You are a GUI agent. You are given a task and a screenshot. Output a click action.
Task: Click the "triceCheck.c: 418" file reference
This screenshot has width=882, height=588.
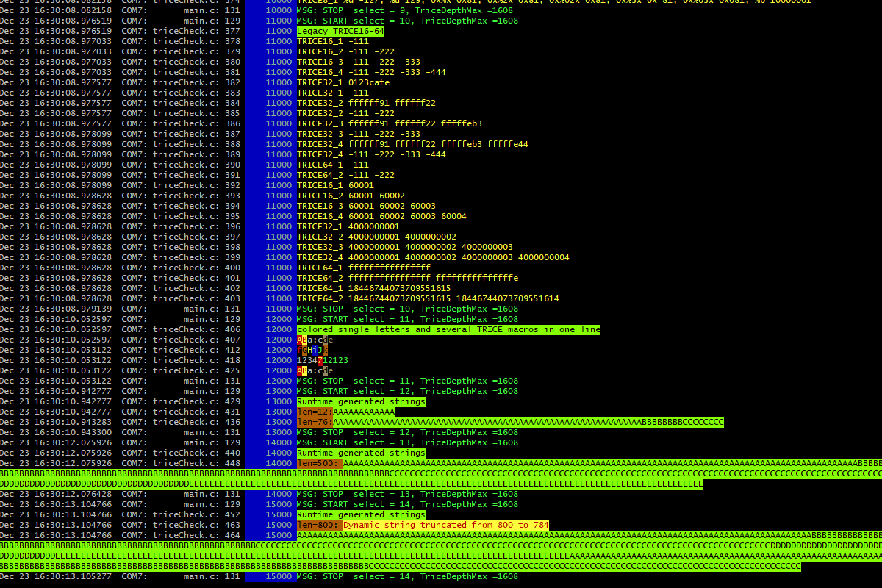pyautogui.click(x=197, y=360)
